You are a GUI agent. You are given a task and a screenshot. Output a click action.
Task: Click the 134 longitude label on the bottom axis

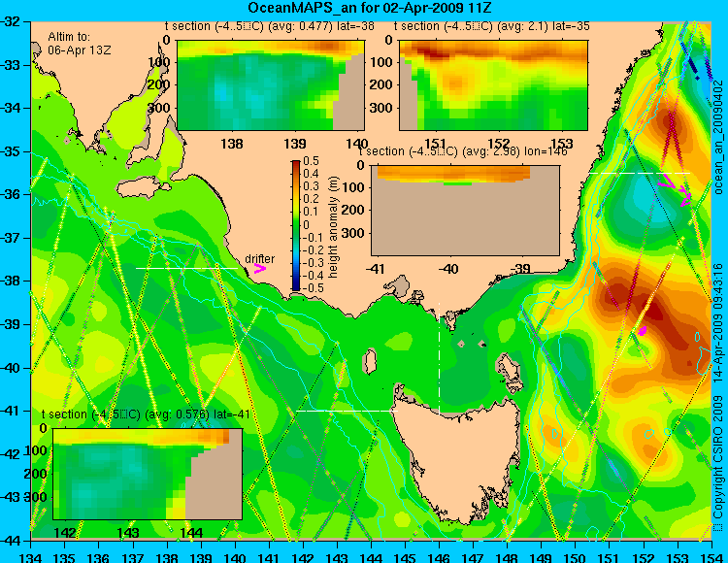coord(32,557)
